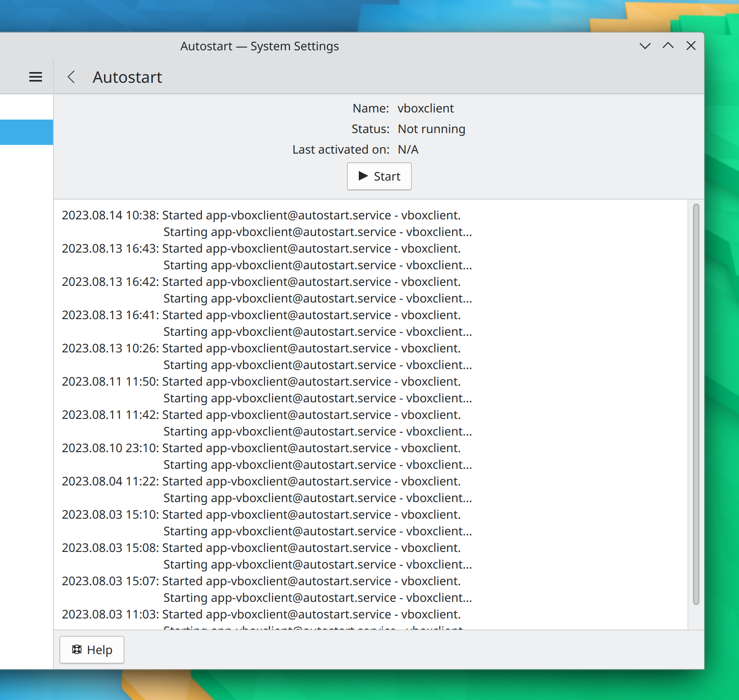Click the 2023.08.03 11:03 log entry
Image resolution: width=739 pixels, height=700 pixels.
click(261, 614)
